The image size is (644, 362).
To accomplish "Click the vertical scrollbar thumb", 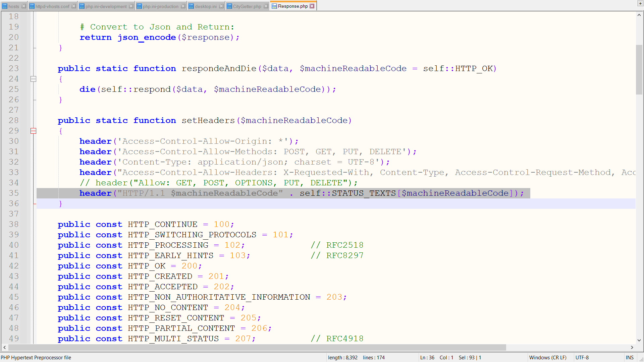I will (639, 69).
